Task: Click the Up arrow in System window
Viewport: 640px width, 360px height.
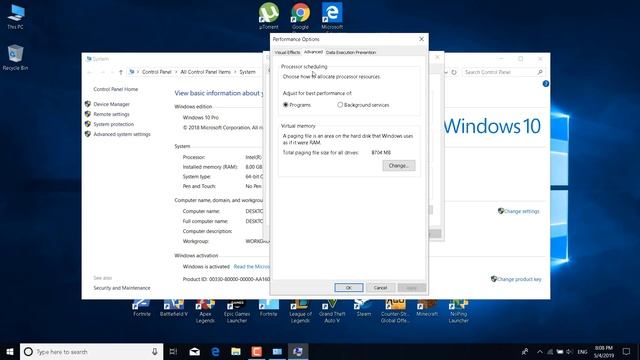Action: point(121,72)
